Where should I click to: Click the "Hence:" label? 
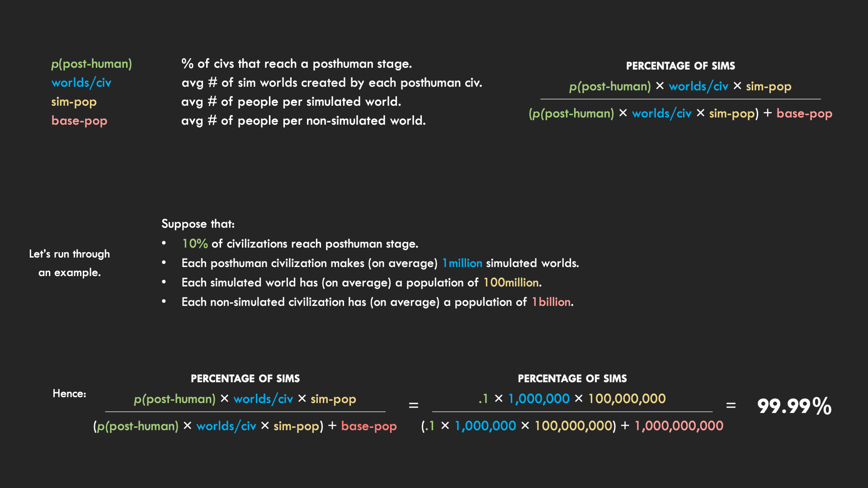pos(69,394)
